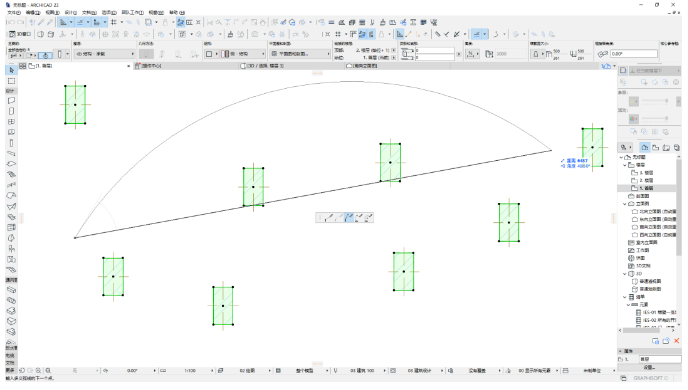Image resolution: width=688 pixels, height=390 pixels.
Task: Collapse the 清单 schedules folder in navigator
Action: pyautogui.click(x=625, y=297)
